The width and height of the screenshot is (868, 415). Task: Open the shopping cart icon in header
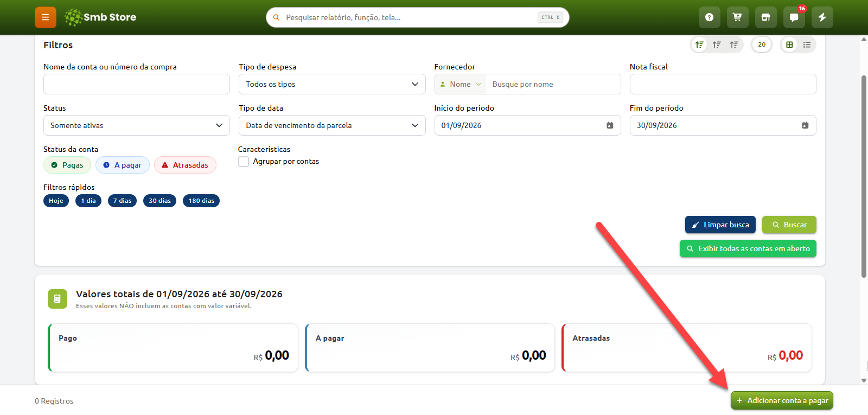pyautogui.click(x=737, y=17)
